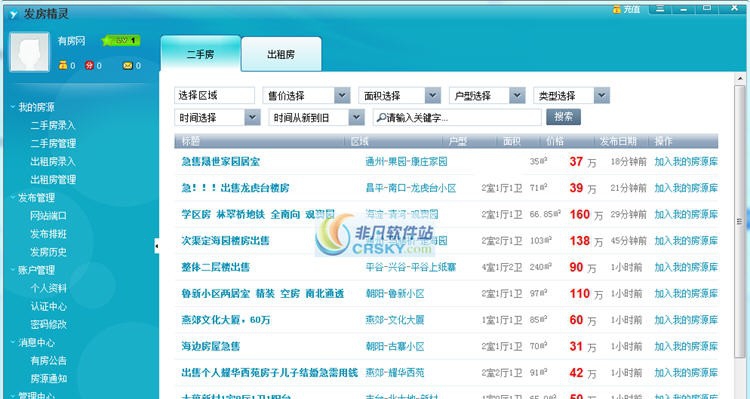Open 二手房管理 in sidebar
750x399 pixels.
pyautogui.click(x=53, y=143)
